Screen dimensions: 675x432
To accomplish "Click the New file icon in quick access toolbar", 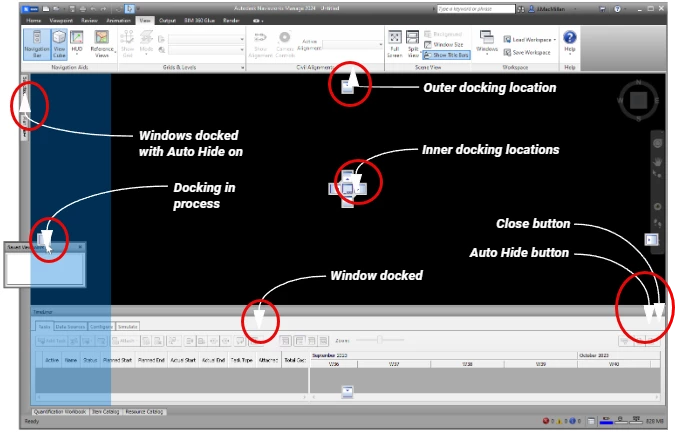I will [45, 9].
